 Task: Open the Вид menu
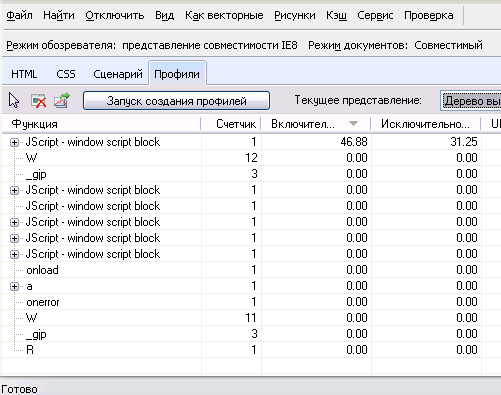tap(164, 15)
